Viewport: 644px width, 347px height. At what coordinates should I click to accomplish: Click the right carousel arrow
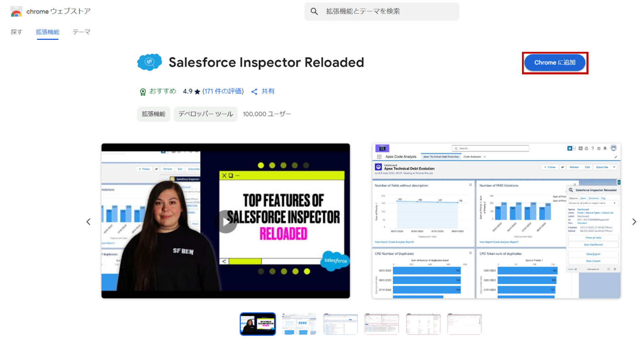tap(634, 221)
